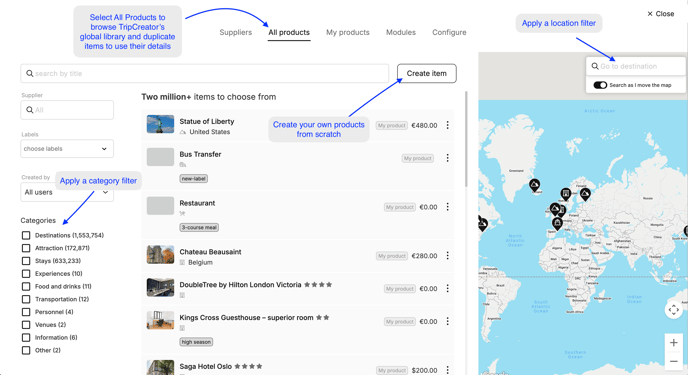The width and height of the screenshot is (688, 375).
Task: Close the product library panel
Action: pyautogui.click(x=660, y=14)
